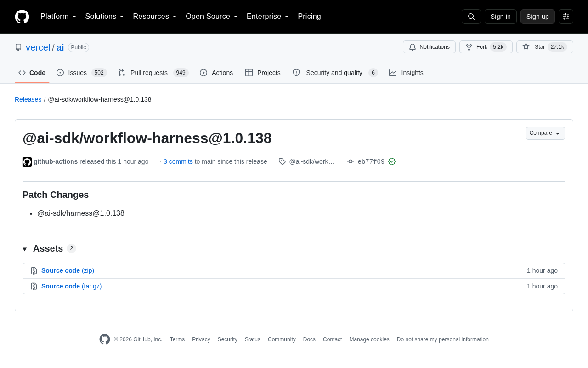Viewport: 588px width, 368px height.
Task: Expand the Solutions menu
Action: tap(105, 17)
